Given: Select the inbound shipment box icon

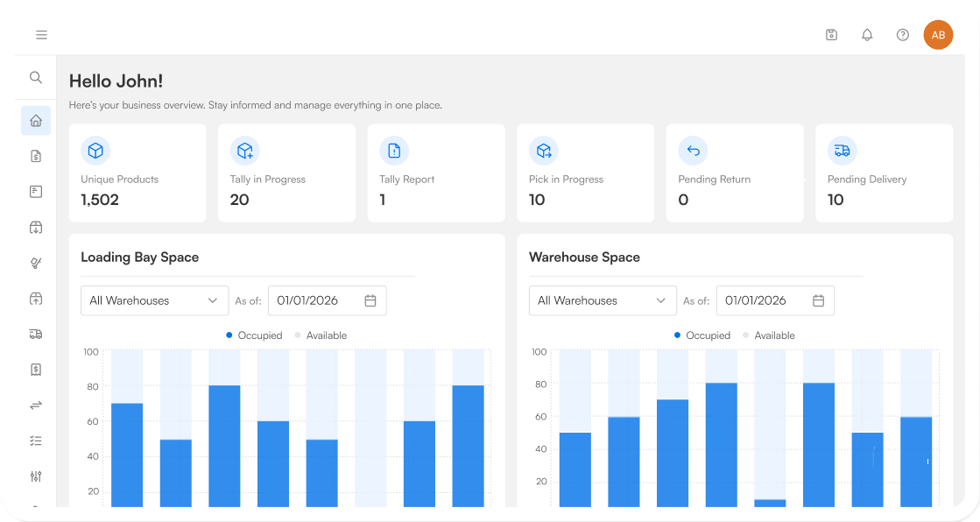Looking at the screenshot, I should click(35, 227).
